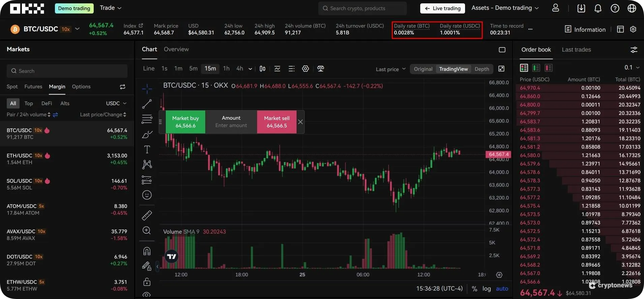Select the crosshair cursor tool
The image size is (644, 299).
(x=147, y=89)
